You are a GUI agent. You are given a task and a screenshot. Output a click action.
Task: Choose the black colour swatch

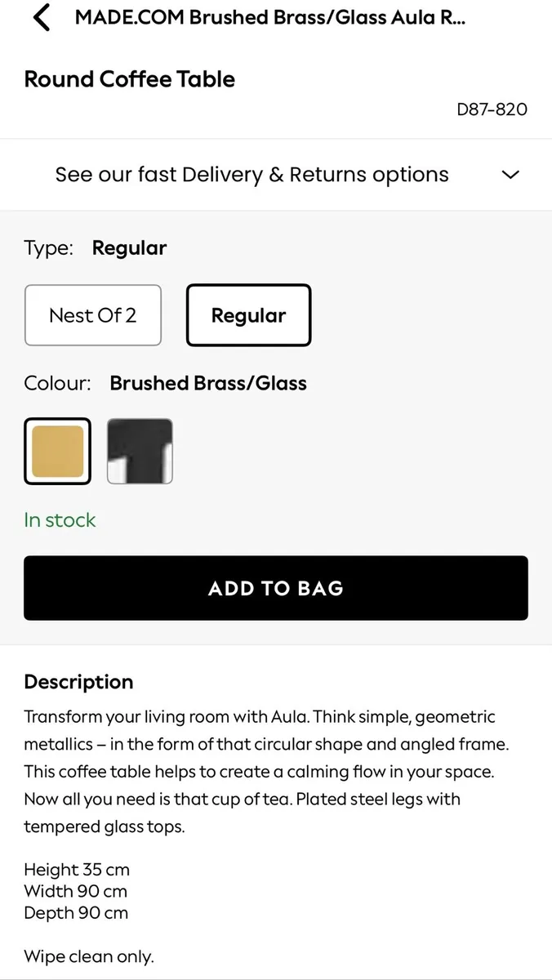[x=140, y=452]
